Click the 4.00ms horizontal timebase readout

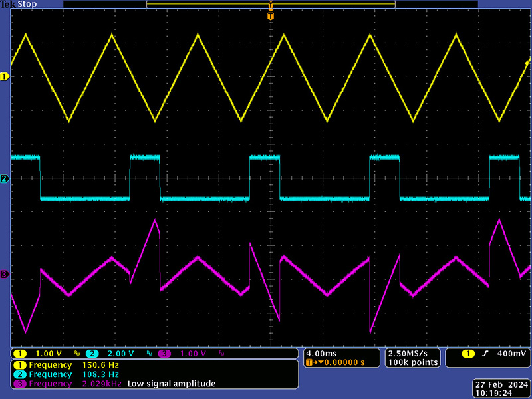321,354
